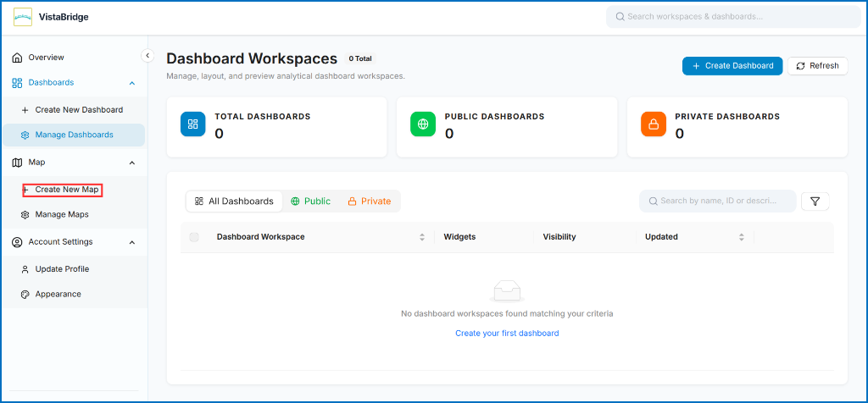Focus the Search workspaces & dashboards field
This screenshot has height=403, width=868.
tap(733, 17)
